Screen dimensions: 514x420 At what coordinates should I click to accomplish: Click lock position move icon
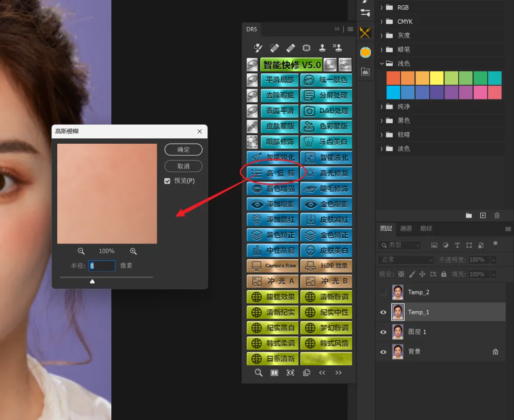(422, 274)
